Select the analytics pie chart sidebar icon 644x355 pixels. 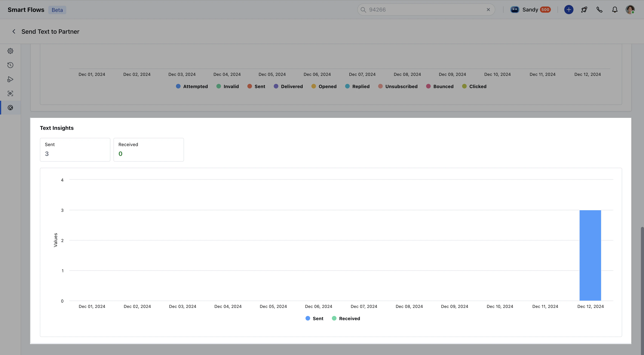click(x=10, y=108)
